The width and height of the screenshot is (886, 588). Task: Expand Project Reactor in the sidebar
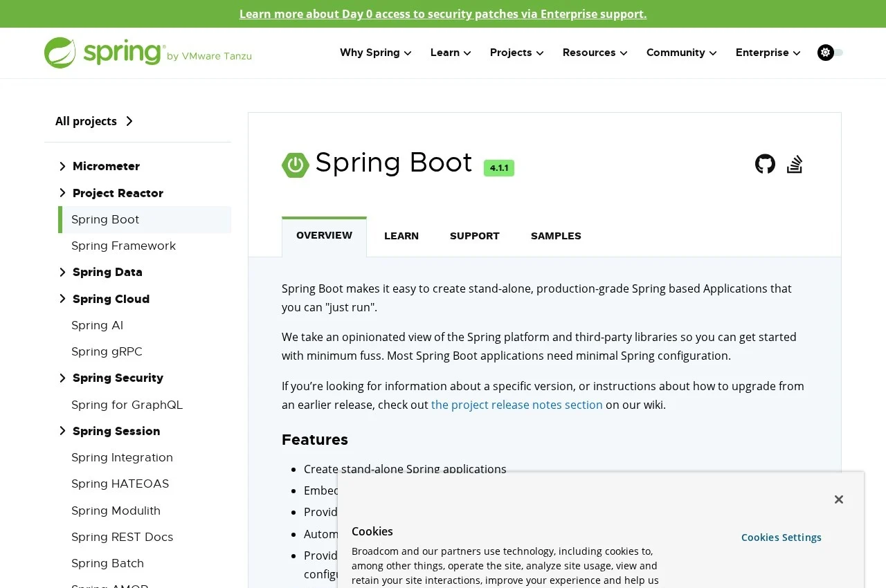62,193
